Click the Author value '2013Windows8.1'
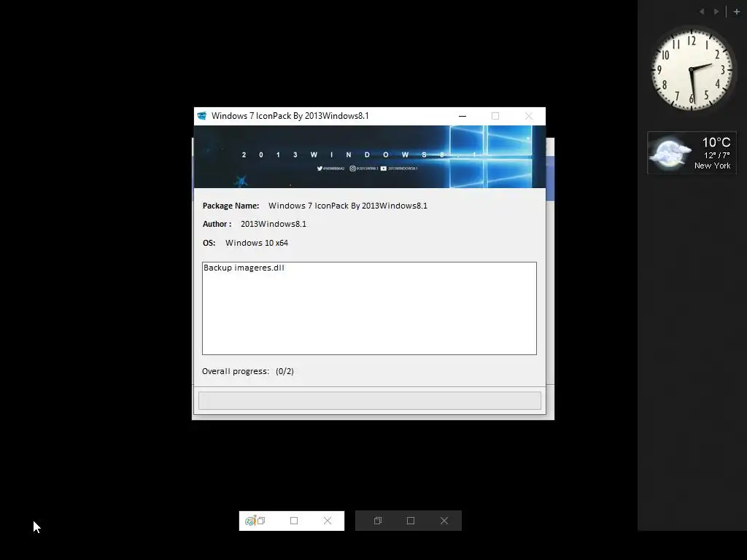747x560 pixels. tap(274, 224)
